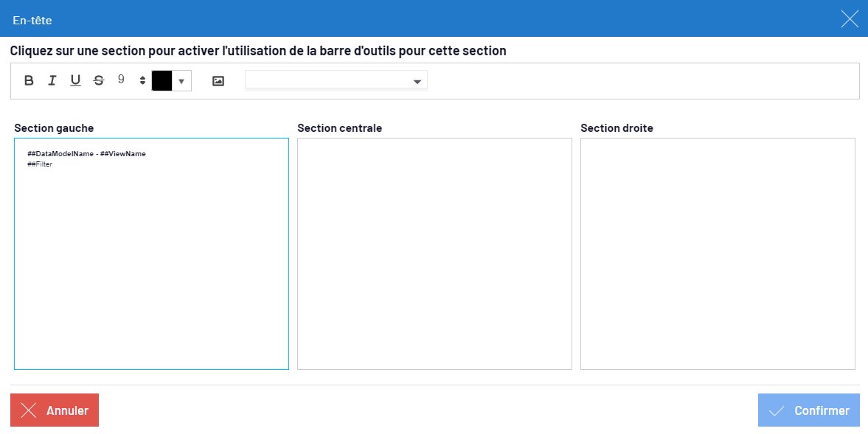Close the En-tête dialog with the X

850,19
